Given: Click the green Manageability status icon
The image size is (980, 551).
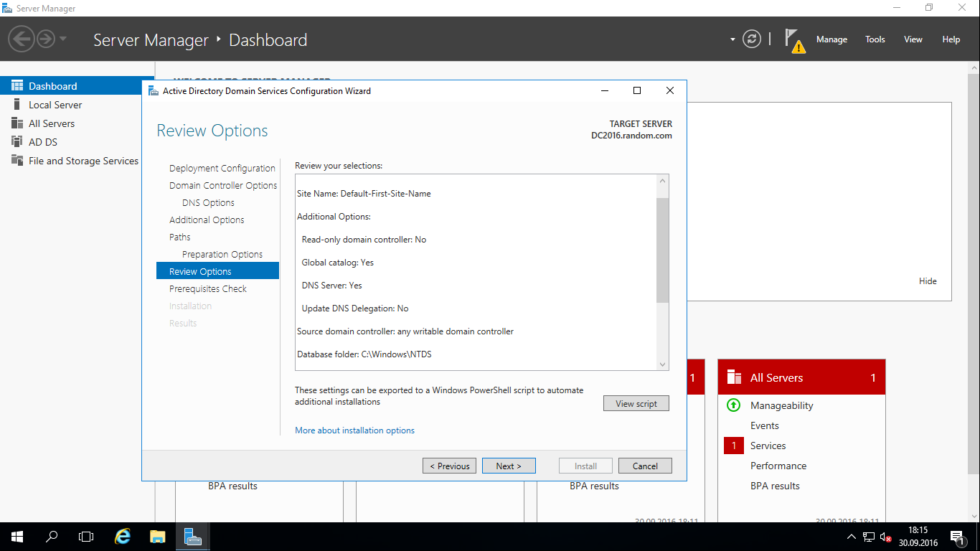Looking at the screenshot, I should point(733,405).
